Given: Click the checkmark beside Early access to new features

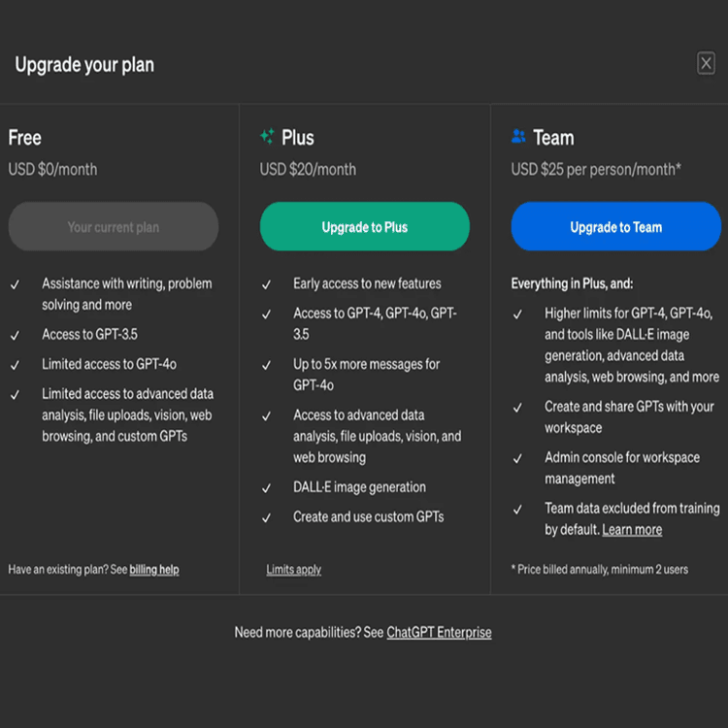Looking at the screenshot, I should [267, 284].
